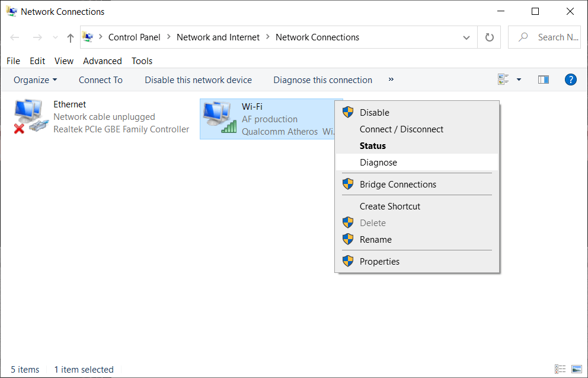Open the view options dropdown arrow
This screenshot has width=588, height=378.
click(x=517, y=79)
